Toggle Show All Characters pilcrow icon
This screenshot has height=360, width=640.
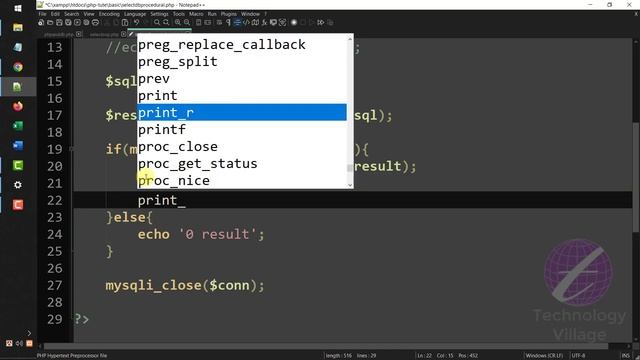[x=228, y=22]
